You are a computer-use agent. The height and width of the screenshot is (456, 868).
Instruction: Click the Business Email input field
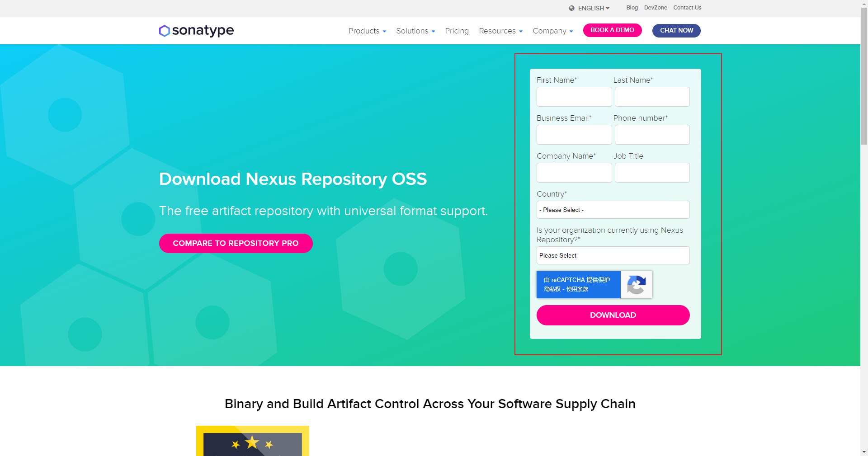pos(574,135)
